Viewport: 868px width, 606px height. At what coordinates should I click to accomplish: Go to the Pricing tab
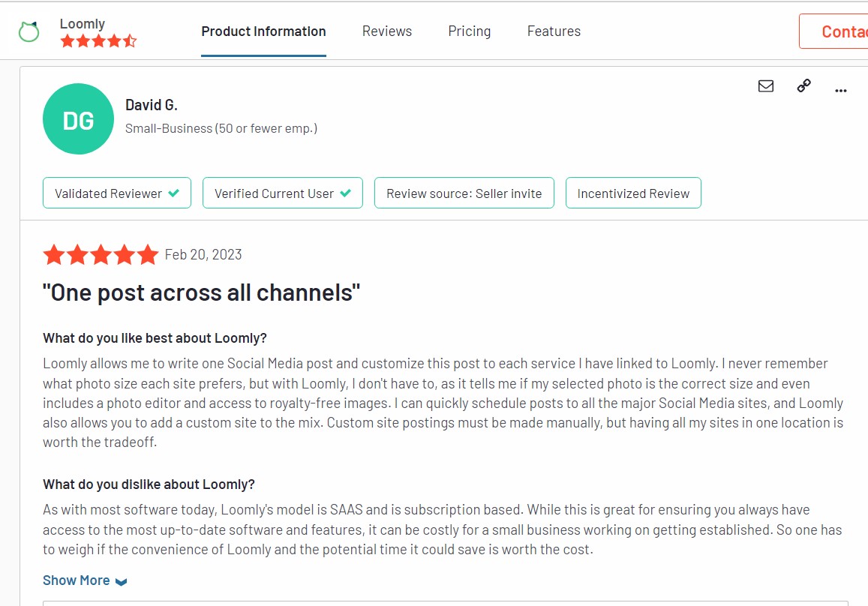[470, 31]
